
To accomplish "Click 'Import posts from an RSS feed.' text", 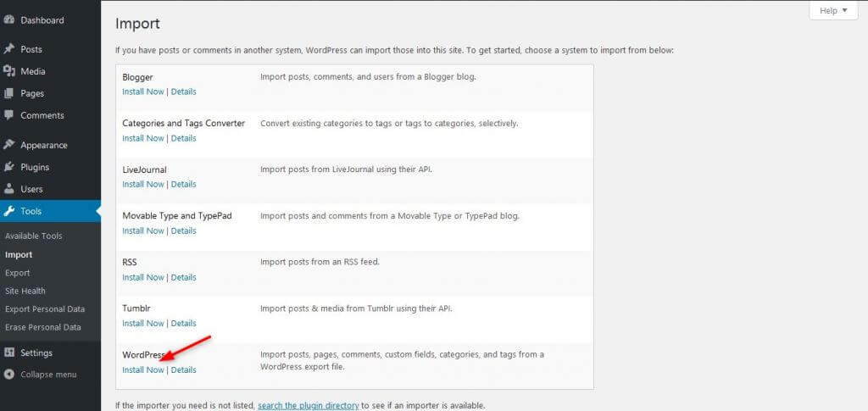I will (x=320, y=262).
